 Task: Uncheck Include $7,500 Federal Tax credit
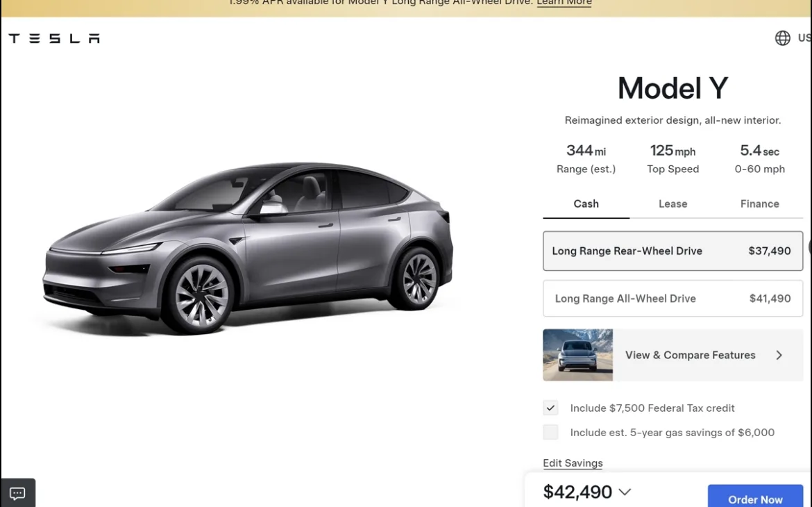click(550, 408)
